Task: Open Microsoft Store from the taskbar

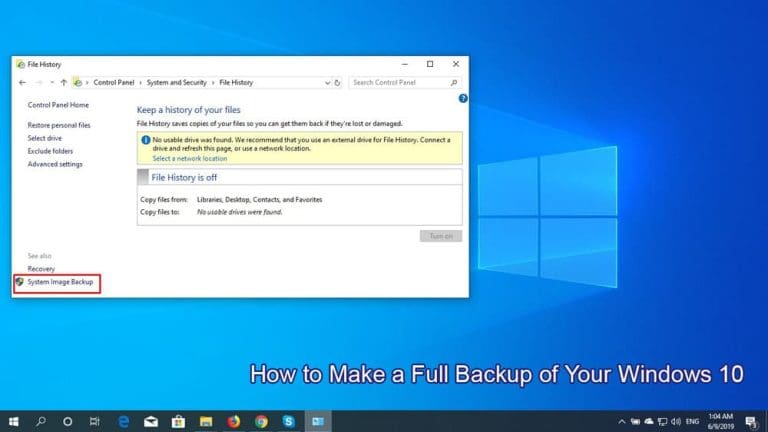Action: point(179,422)
